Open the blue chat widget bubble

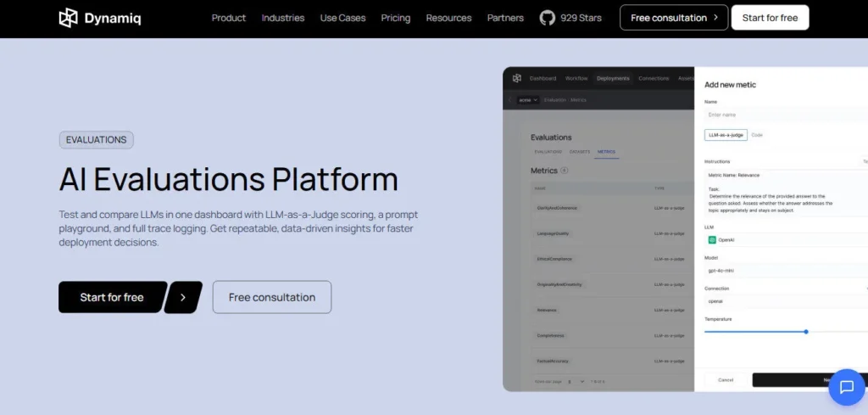tap(847, 387)
